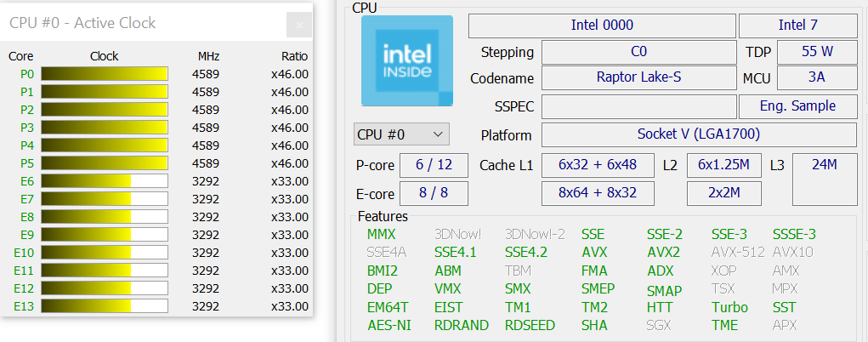Screen dimensions: 868x342
Task: Click the Turbo feature indicator
Action: pos(729,307)
